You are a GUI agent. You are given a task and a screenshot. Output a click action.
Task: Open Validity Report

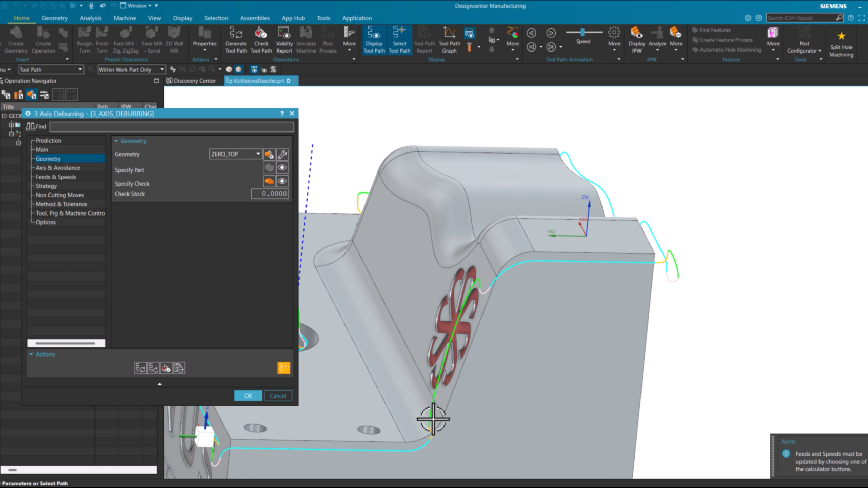284,40
